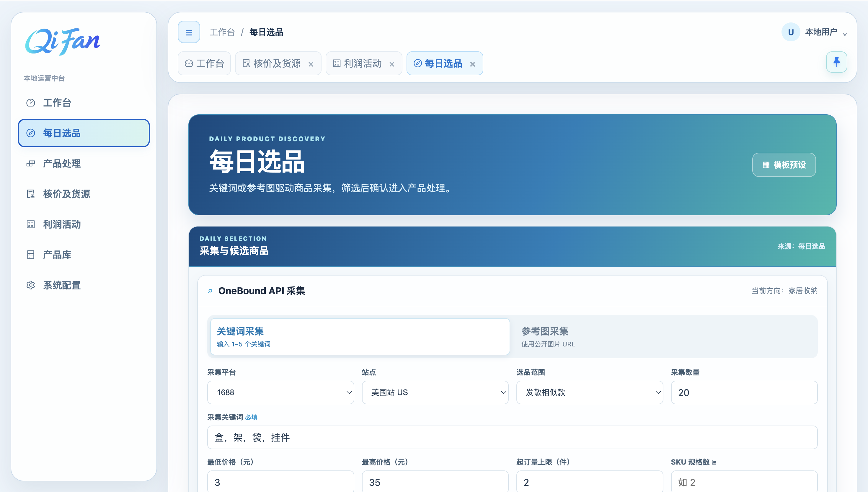Click the 核价及货源 icon in sidebar
This screenshot has width=868, height=492.
(x=31, y=194)
